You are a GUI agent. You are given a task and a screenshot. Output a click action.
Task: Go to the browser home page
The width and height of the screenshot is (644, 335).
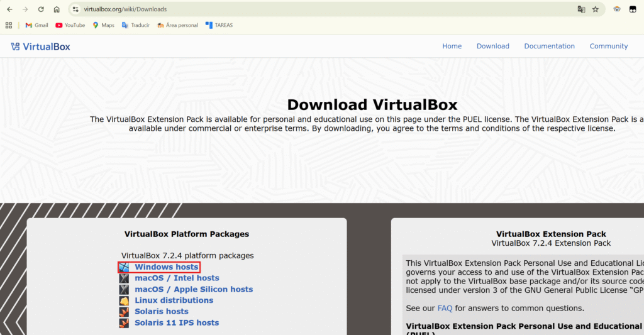57,9
